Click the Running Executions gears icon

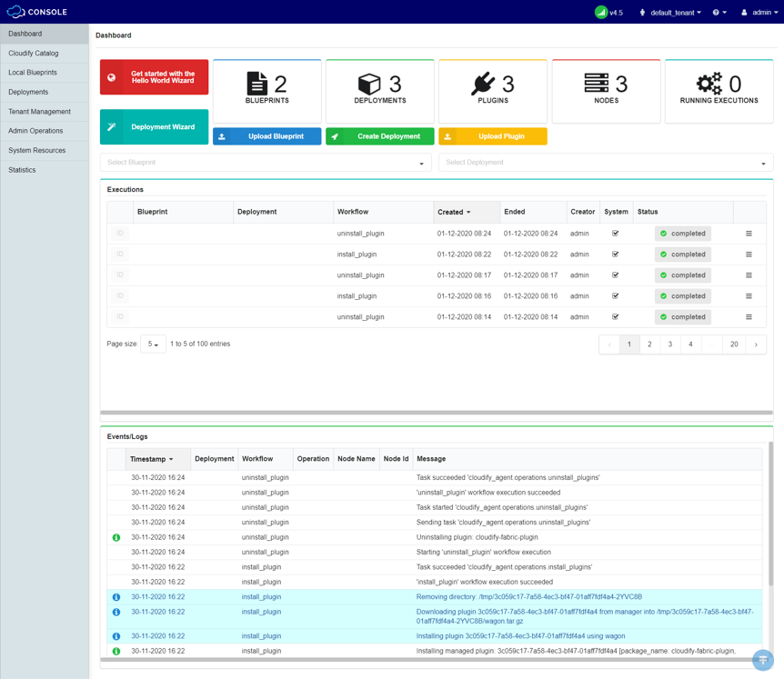tap(709, 84)
